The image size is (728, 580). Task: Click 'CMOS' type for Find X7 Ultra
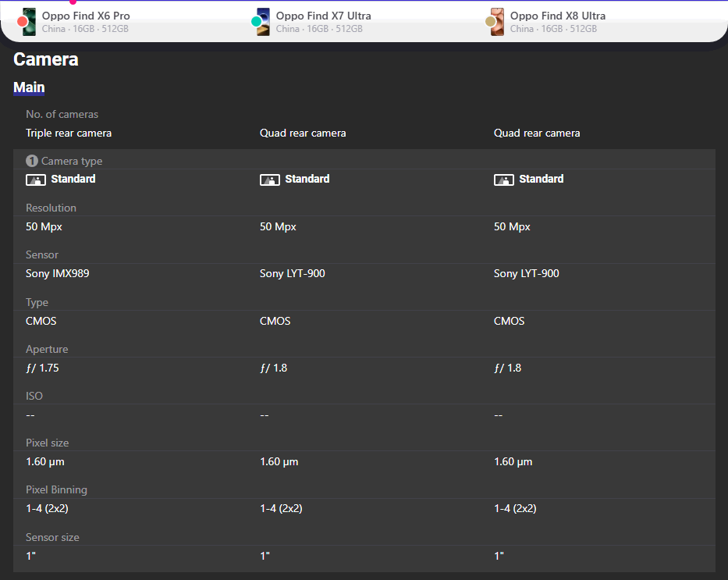point(275,321)
